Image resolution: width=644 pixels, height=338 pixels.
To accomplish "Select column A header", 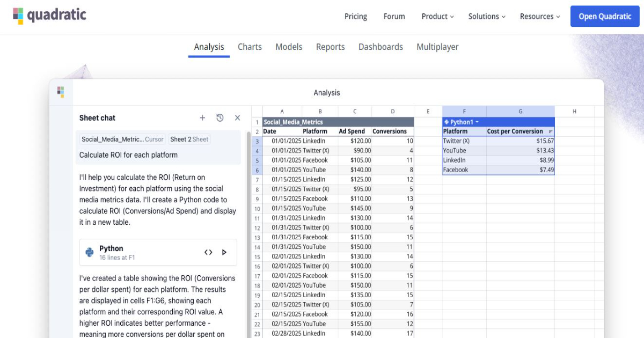I will tap(282, 112).
